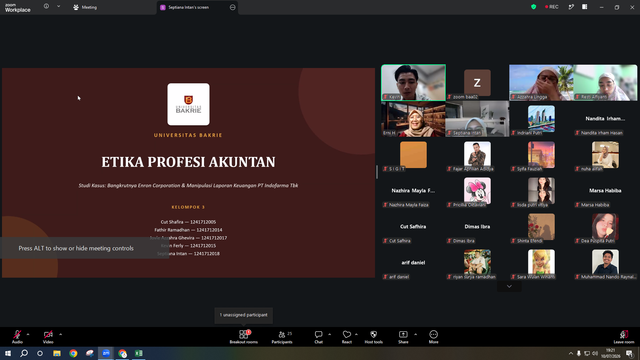
Task: Unmute microphone with the Audio button
Action: click(17, 337)
